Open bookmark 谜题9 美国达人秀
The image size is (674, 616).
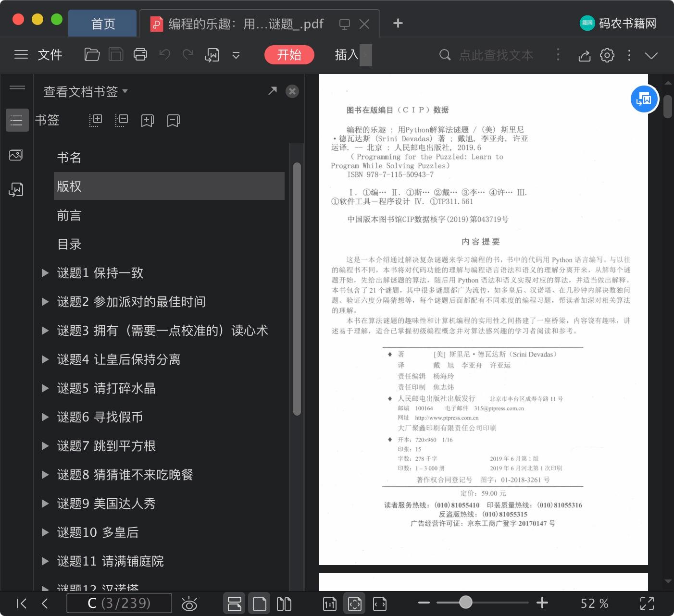(x=106, y=504)
